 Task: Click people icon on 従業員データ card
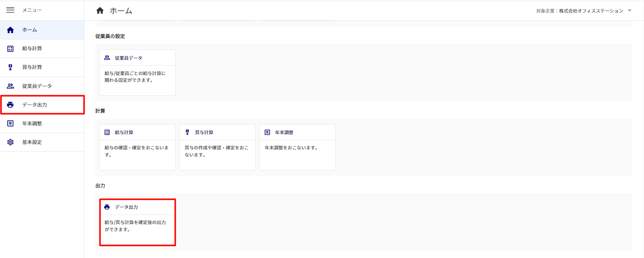tap(107, 58)
